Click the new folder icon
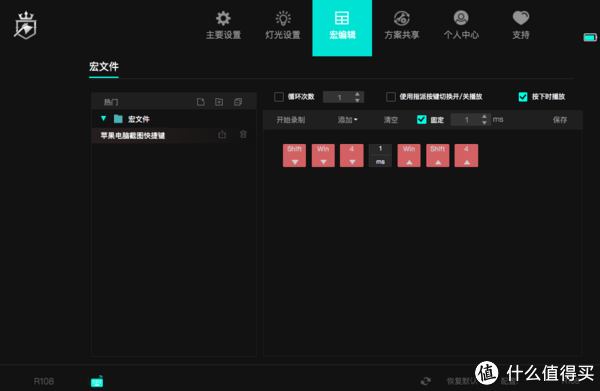The image size is (600, 391). coord(219,102)
